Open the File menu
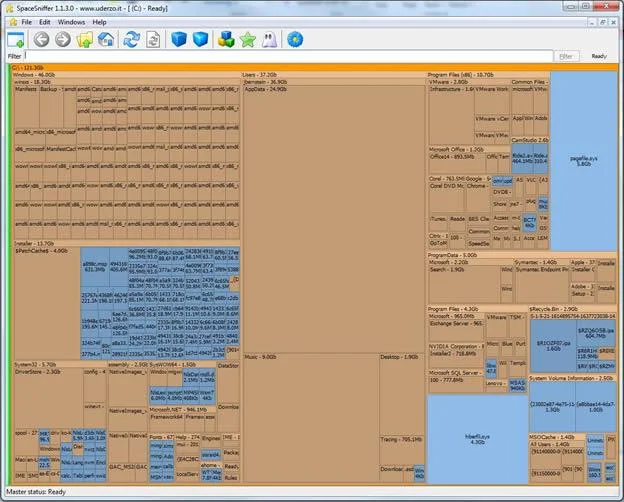Viewport: 624px width, 502px height. tap(27, 22)
